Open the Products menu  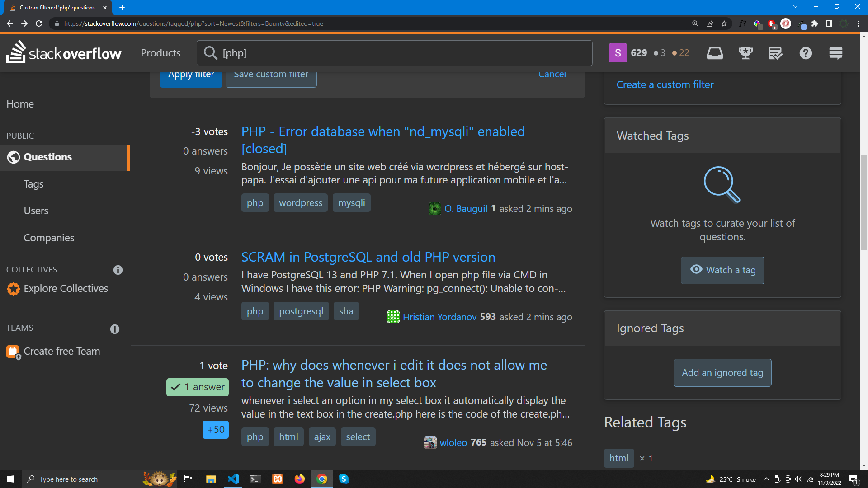point(160,53)
